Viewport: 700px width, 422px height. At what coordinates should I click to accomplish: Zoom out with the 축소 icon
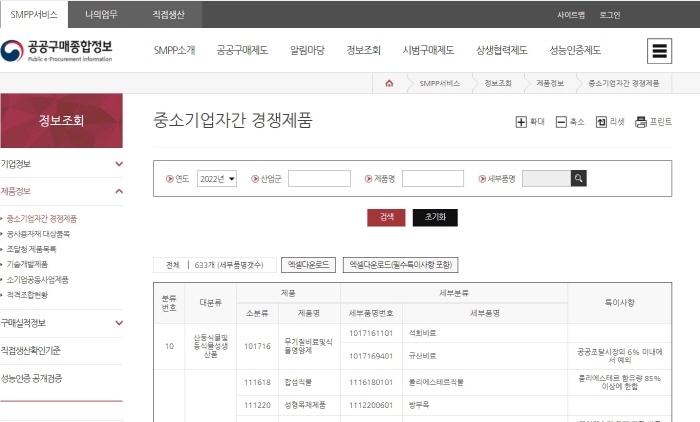561,122
